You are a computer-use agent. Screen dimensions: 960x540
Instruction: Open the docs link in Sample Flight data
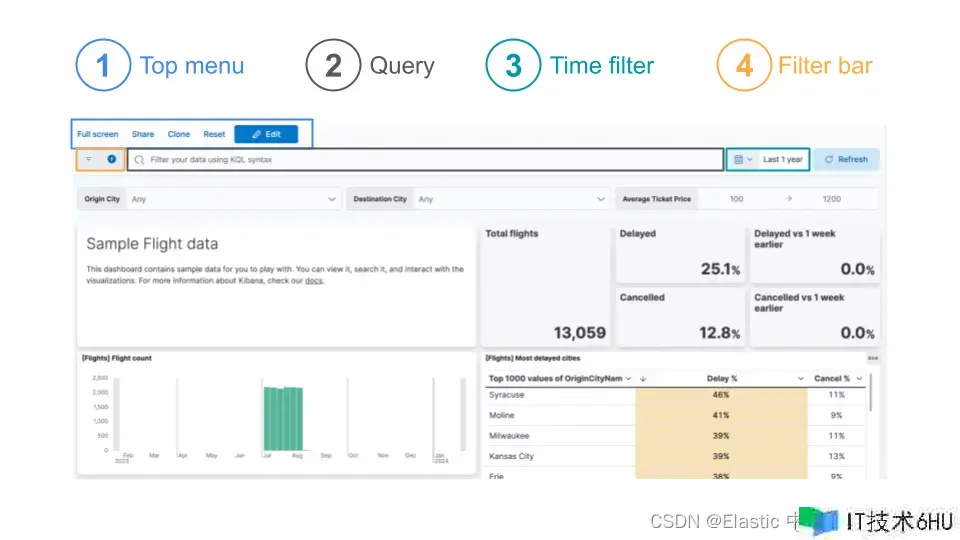click(313, 281)
